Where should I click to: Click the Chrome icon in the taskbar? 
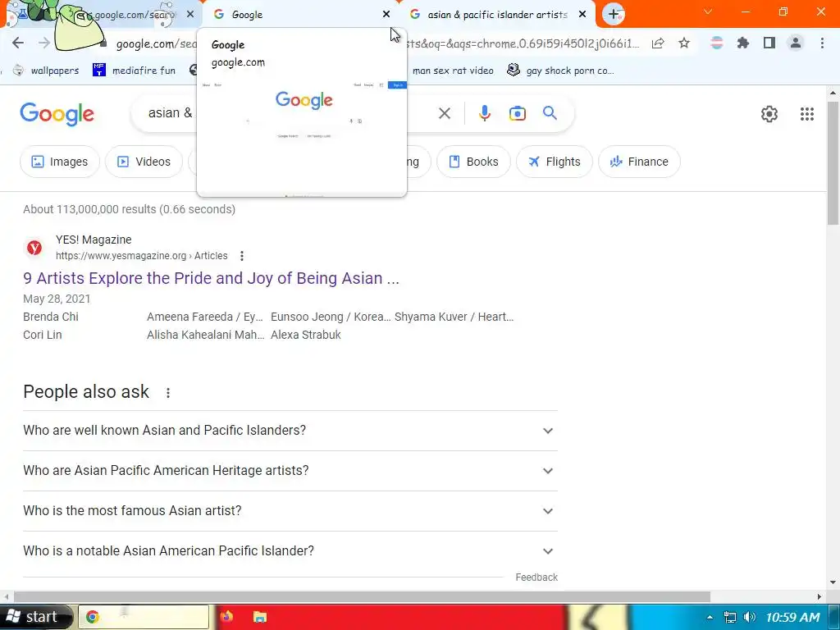tap(92, 617)
